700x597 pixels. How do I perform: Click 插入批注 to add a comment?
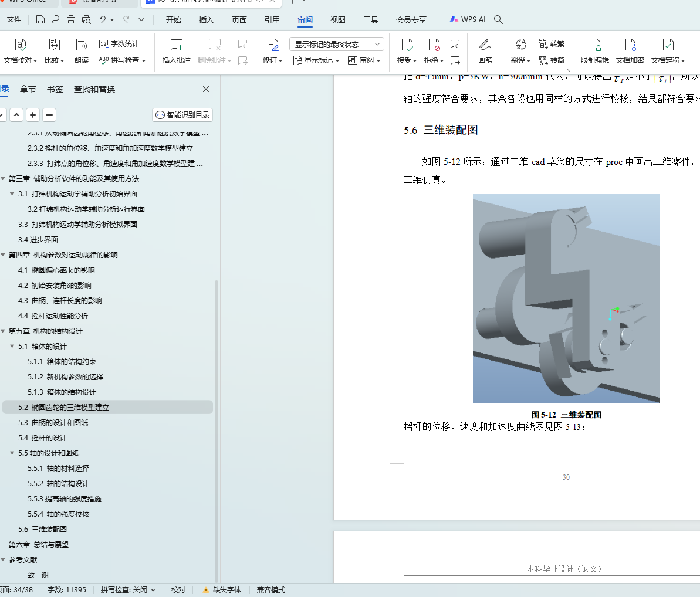177,51
